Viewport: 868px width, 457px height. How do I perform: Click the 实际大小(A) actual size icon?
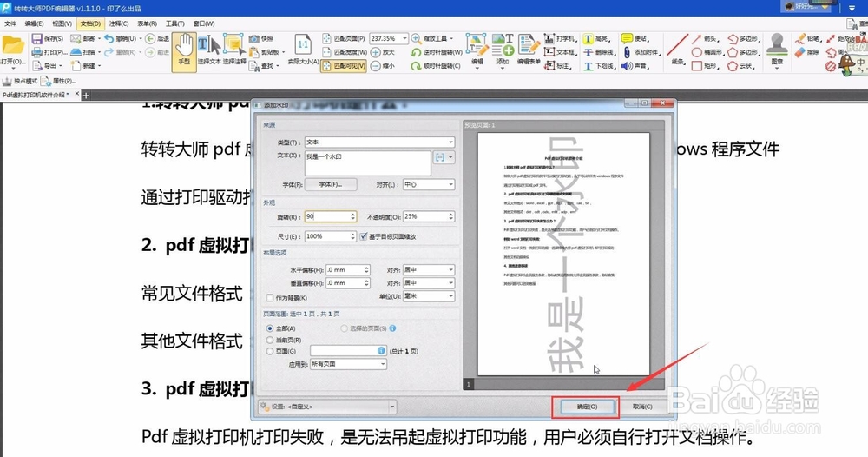[303, 44]
